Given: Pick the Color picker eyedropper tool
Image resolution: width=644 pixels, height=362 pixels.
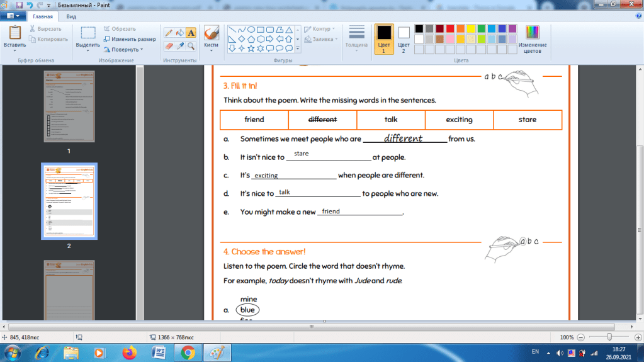Looking at the screenshot, I should click(179, 46).
